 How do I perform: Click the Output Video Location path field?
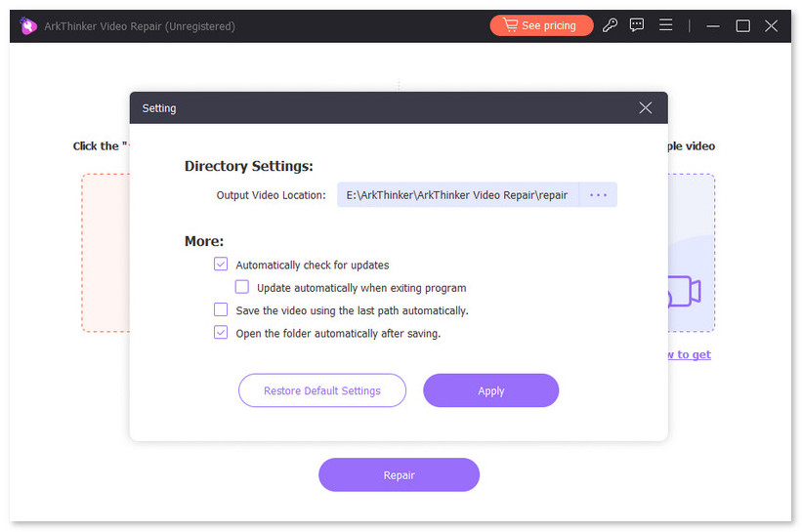(x=457, y=194)
